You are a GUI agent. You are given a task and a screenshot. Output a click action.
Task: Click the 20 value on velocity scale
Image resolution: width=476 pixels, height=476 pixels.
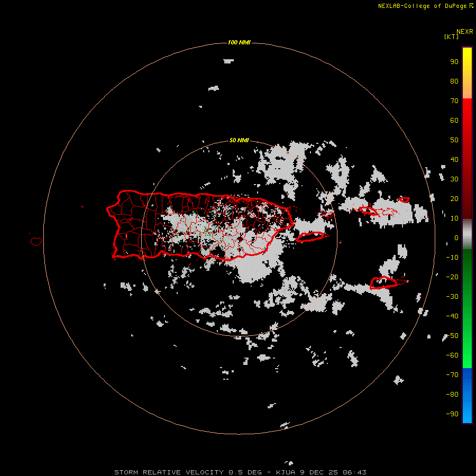[454, 198]
